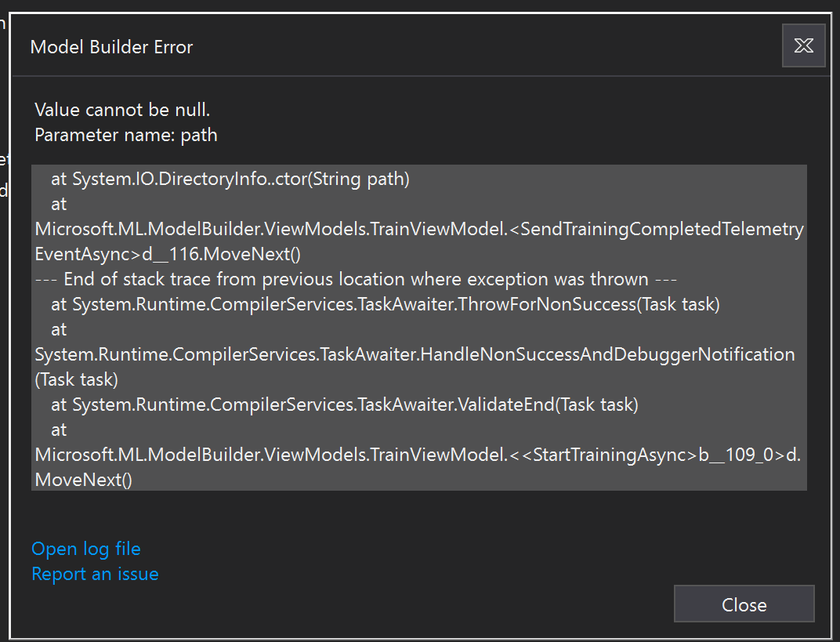Click the SendTrainingCompletedTelemetryEventAsync stack frame

(418, 228)
